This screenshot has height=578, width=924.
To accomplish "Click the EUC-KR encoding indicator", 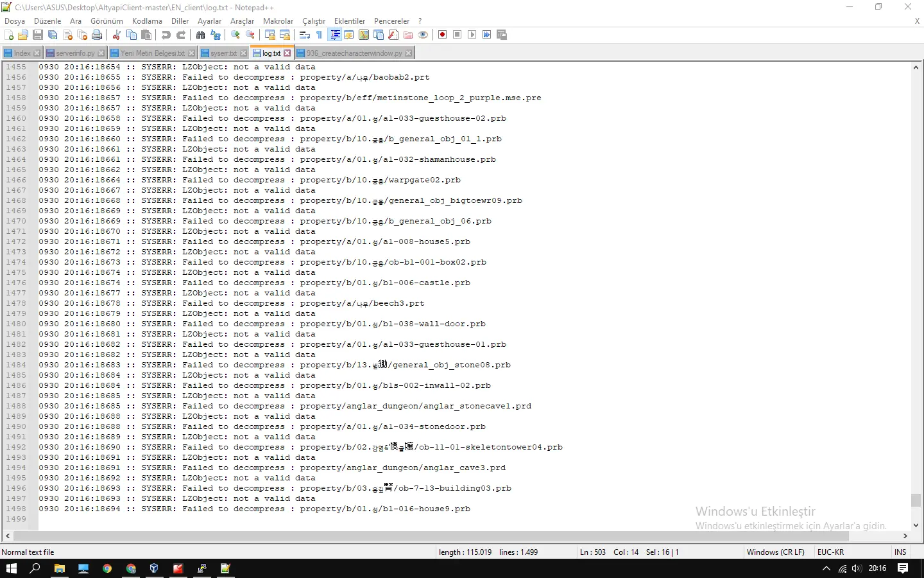I will click(x=830, y=552).
